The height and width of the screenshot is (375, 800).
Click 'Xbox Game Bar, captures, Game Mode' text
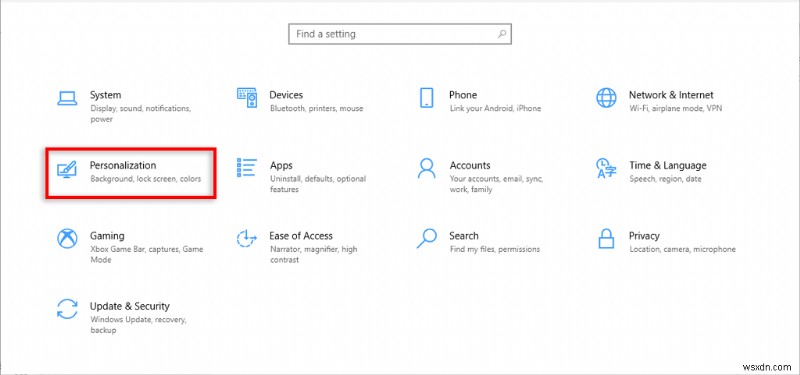click(x=146, y=255)
